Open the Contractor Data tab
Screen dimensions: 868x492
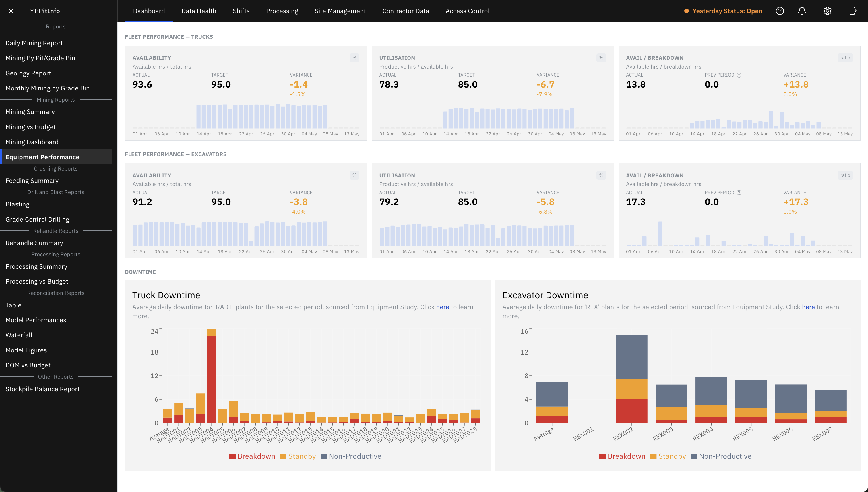pos(406,11)
